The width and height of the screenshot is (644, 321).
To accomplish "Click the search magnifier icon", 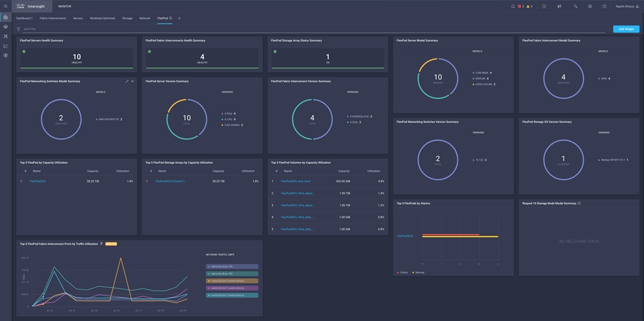I will click(x=576, y=6).
